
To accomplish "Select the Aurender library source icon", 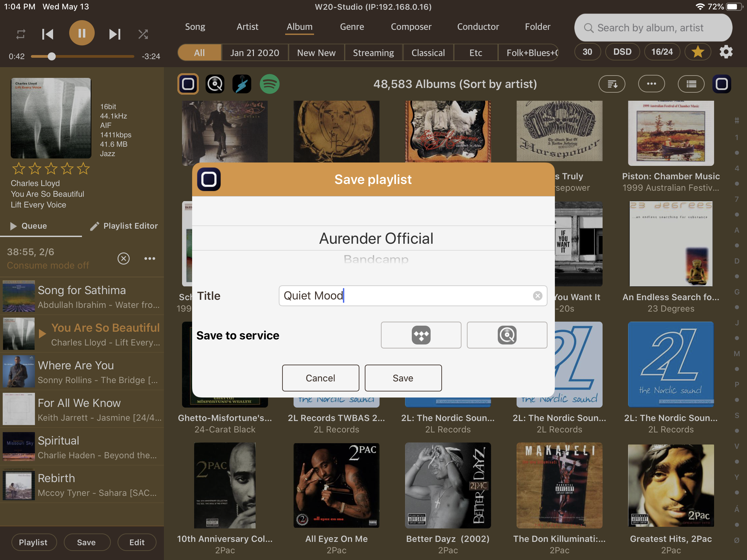I will [x=188, y=84].
